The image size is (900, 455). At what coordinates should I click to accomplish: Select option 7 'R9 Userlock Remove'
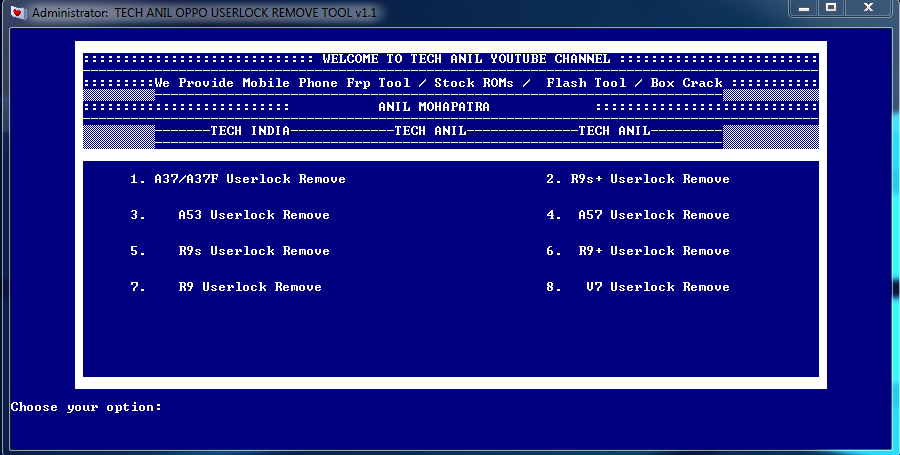(226, 287)
